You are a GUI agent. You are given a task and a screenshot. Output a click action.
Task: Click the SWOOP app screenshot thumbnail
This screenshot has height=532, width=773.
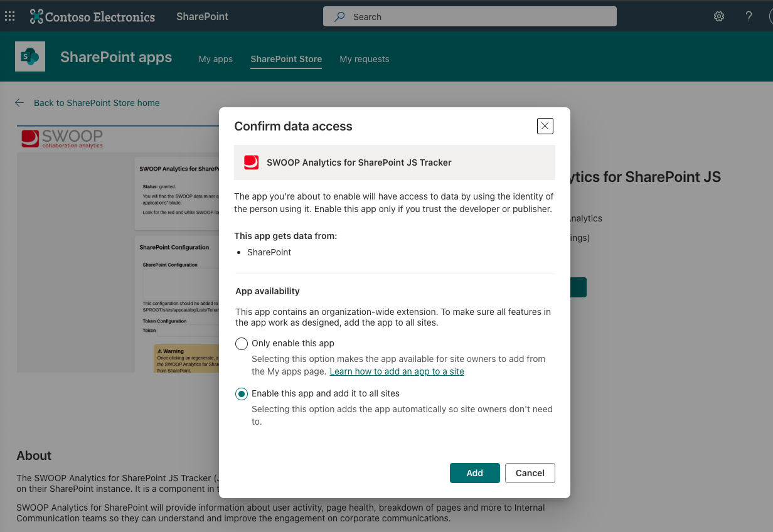pos(117,249)
